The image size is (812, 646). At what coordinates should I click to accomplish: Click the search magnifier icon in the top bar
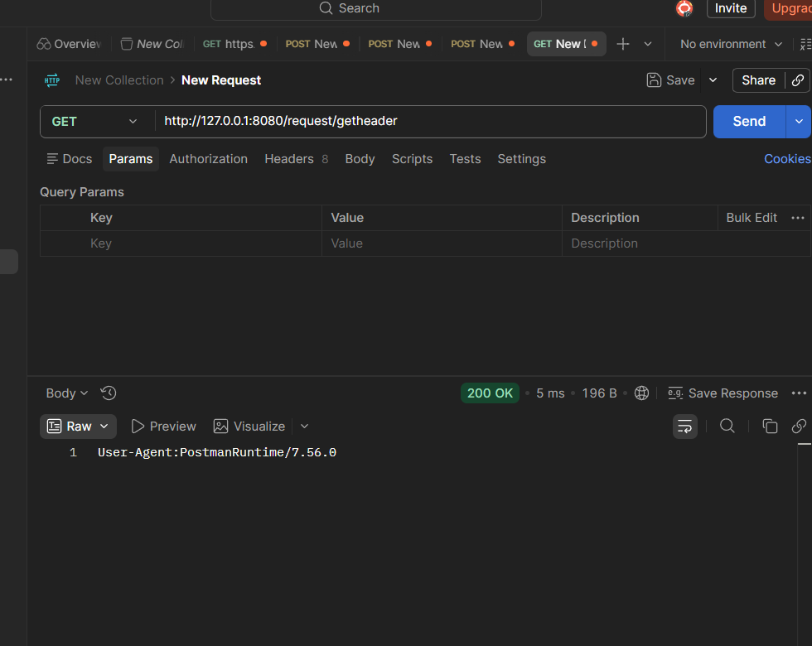[x=326, y=8]
